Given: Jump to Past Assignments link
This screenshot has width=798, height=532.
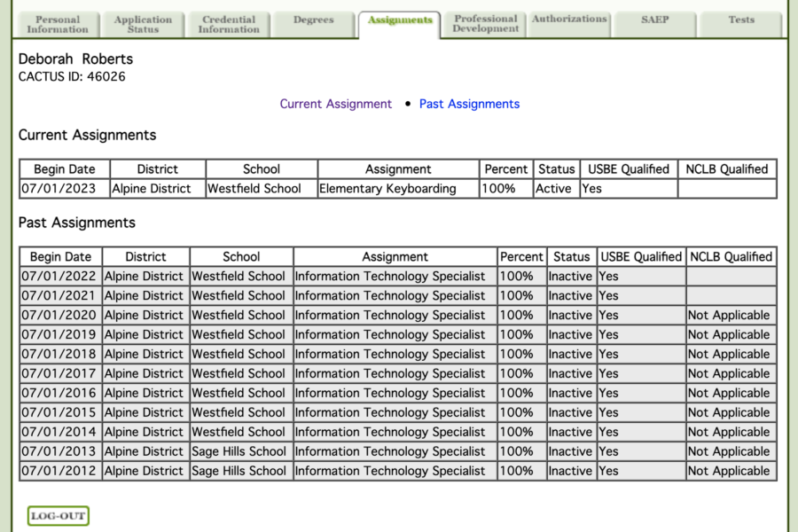Looking at the screenshot, I should pos(469,104).
